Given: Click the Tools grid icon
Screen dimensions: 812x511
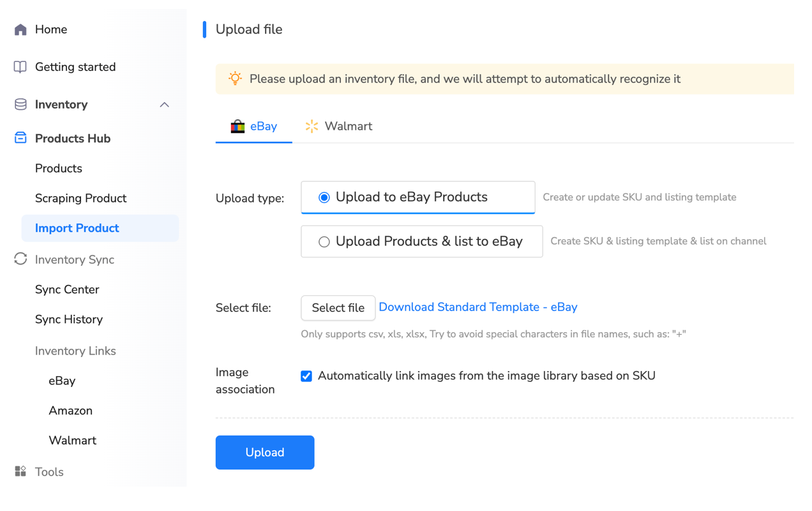Looking at the screenshot, I should point(20,471).
